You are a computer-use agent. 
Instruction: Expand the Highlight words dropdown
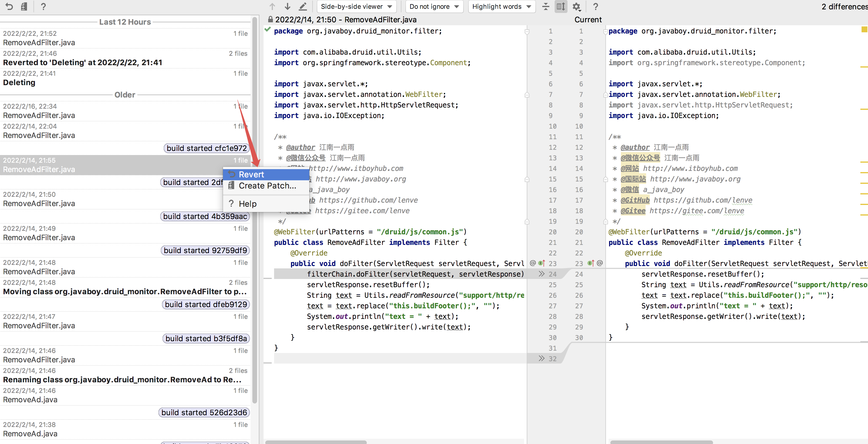(501, 6)
